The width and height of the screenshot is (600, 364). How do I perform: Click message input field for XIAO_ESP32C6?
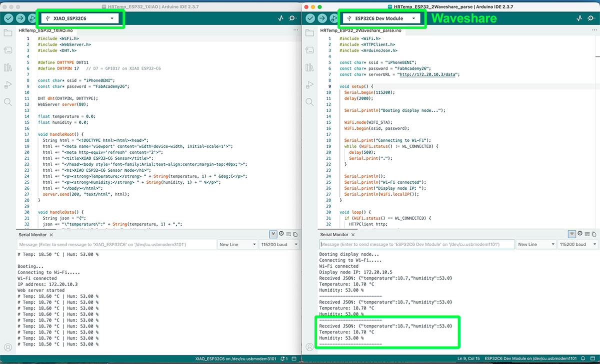pos(116,244)
